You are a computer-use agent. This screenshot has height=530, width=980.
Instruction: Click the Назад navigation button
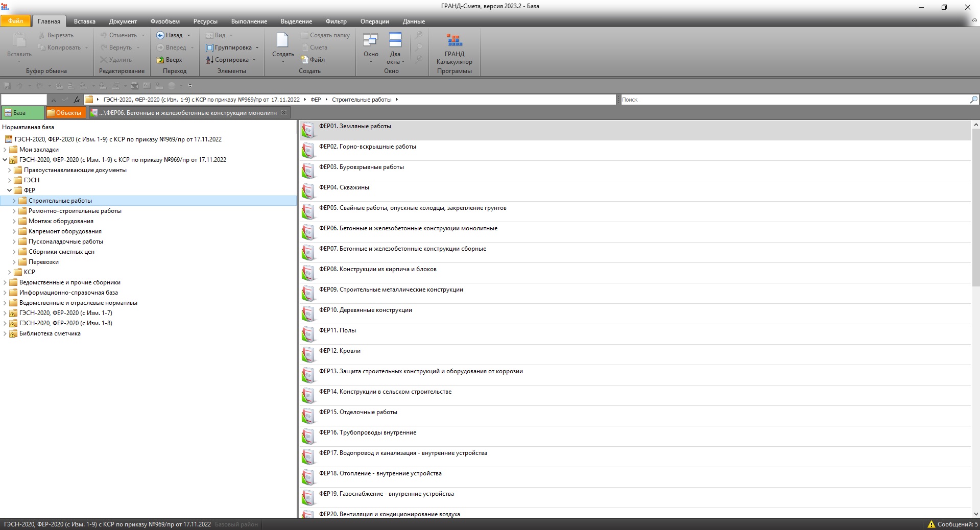pos(170,35)
